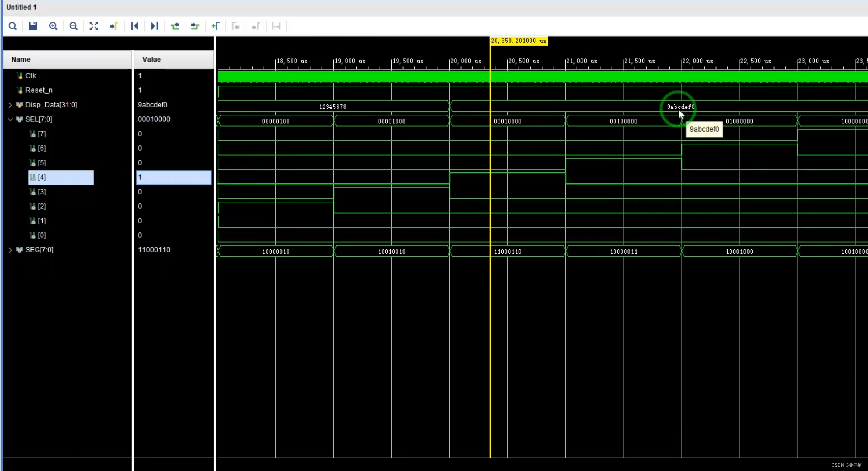Select SEL bit [3]
Viewport: 868px width, 471px height.
click(x=42, y=192)
